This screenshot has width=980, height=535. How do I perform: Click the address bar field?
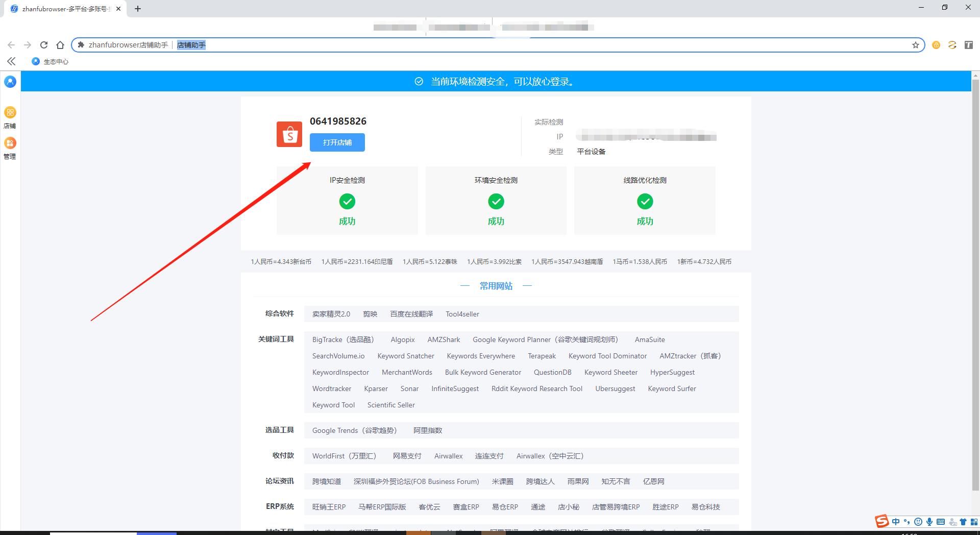coord(498,45)
